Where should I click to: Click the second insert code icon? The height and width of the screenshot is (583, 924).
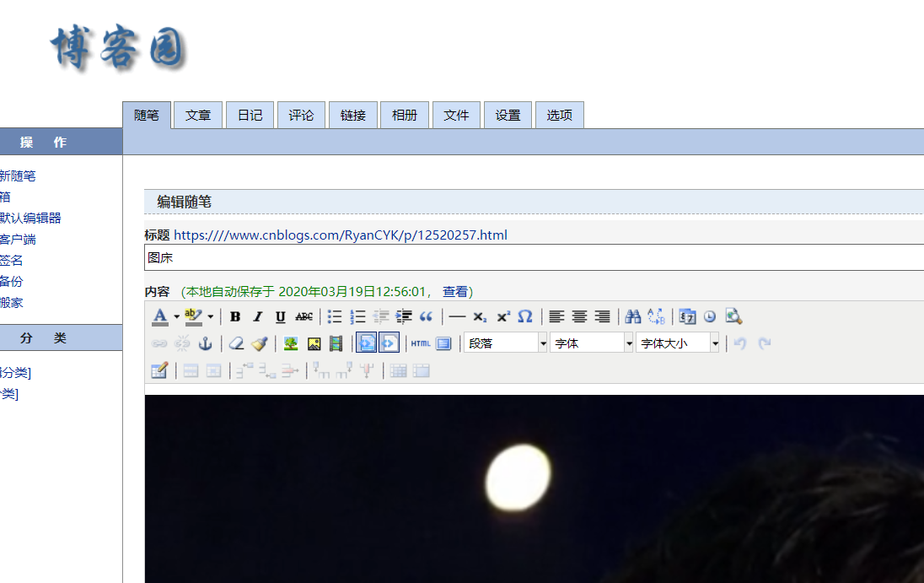[389, 343]
